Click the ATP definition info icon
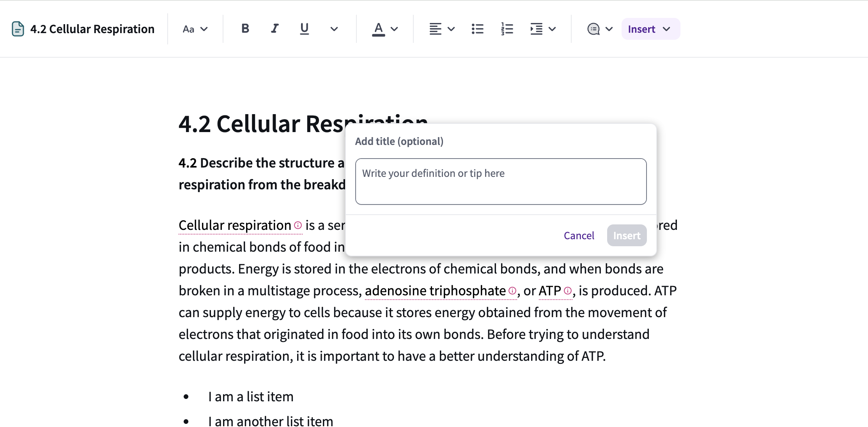The width and height of the screenshot is (868, 427). click(568, 291)
